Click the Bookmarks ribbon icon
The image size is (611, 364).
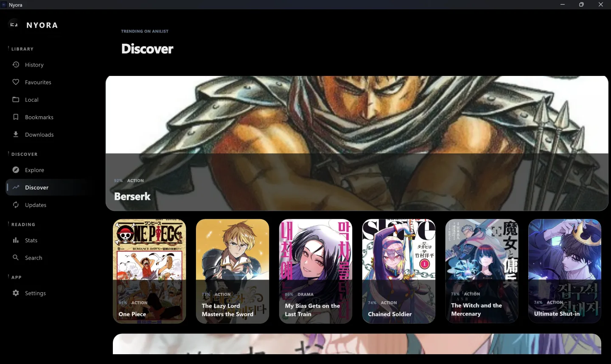coord(16,117)
